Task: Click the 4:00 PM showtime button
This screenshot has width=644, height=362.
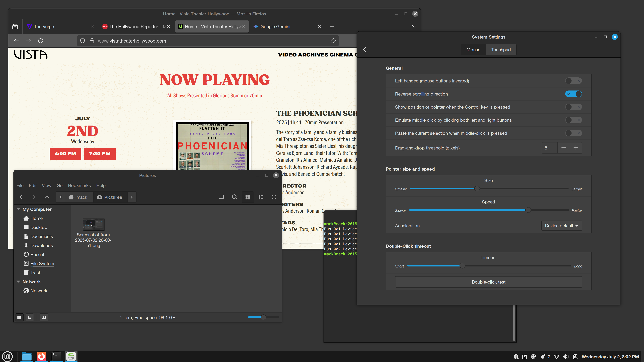Action: (65, 154)
